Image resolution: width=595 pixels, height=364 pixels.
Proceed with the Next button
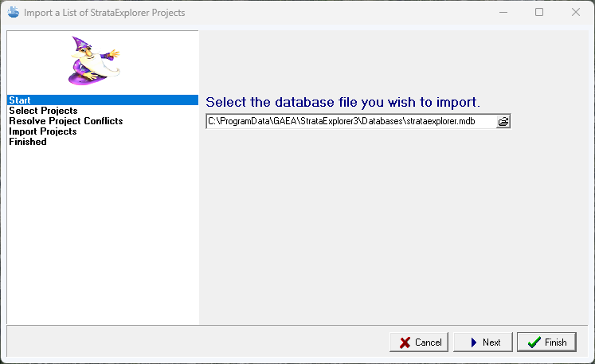pyautogui.click(x=484, y=342)
